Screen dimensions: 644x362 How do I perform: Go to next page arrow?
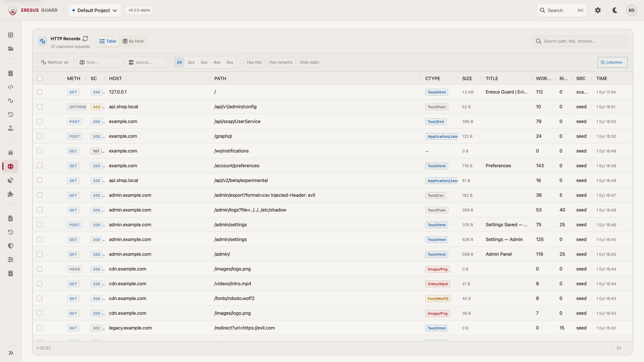tap(626, 348)
